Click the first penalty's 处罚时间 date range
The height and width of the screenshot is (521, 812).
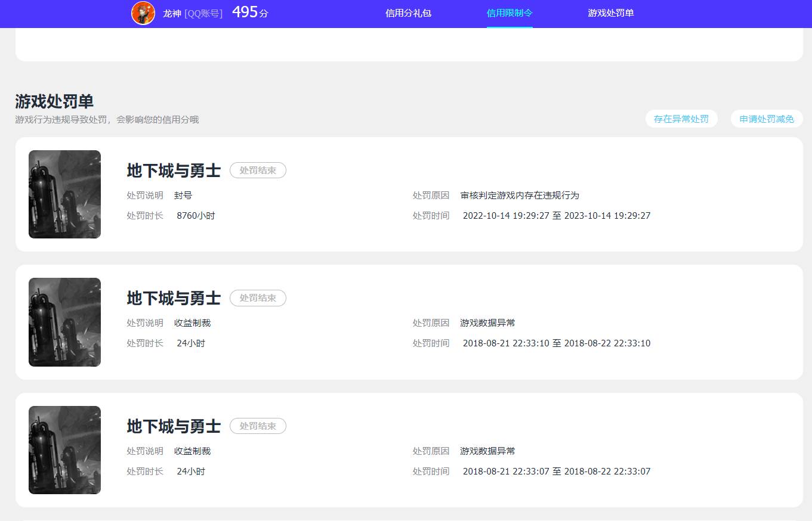tap(556, 215)
